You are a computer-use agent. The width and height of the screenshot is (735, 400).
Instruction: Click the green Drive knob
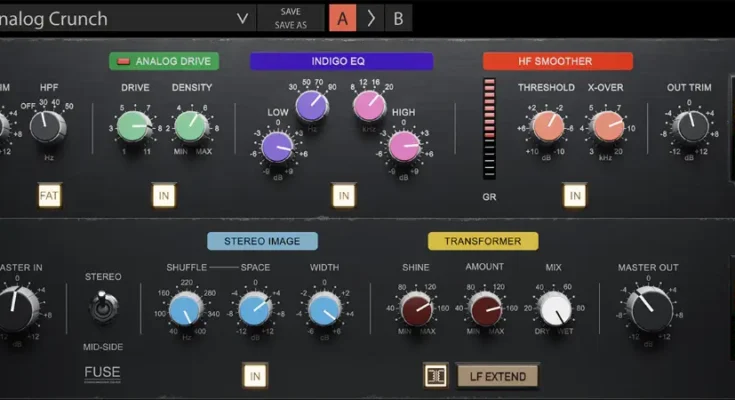(134, 125)
